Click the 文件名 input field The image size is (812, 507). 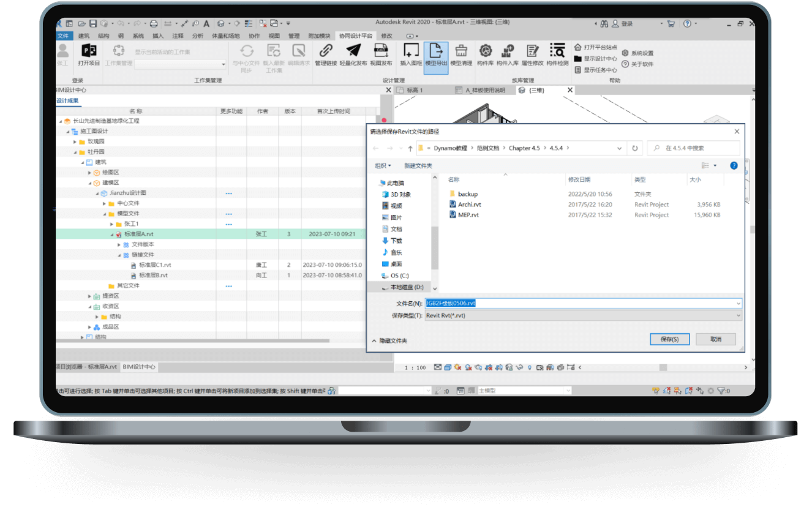pos(583,303)
